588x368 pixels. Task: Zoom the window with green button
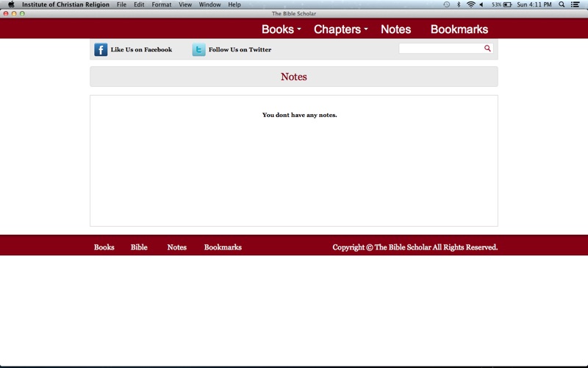(22, 13)
